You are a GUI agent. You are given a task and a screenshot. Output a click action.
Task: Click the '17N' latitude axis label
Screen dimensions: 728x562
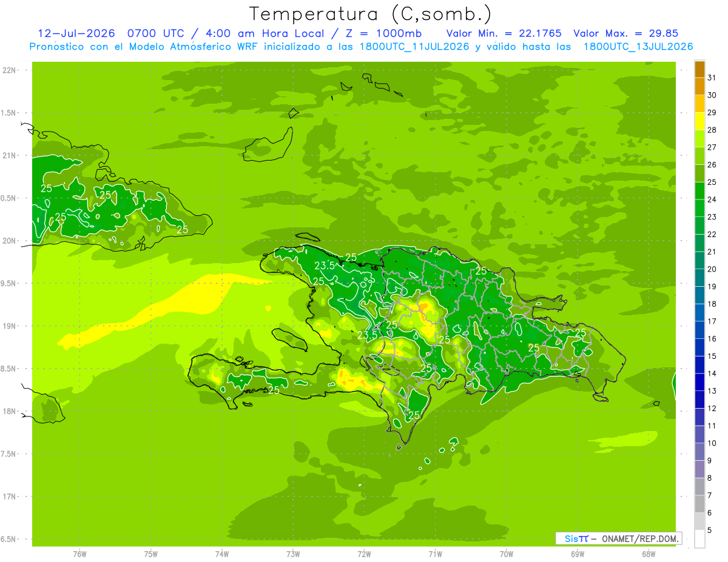(x=9, y=497)
